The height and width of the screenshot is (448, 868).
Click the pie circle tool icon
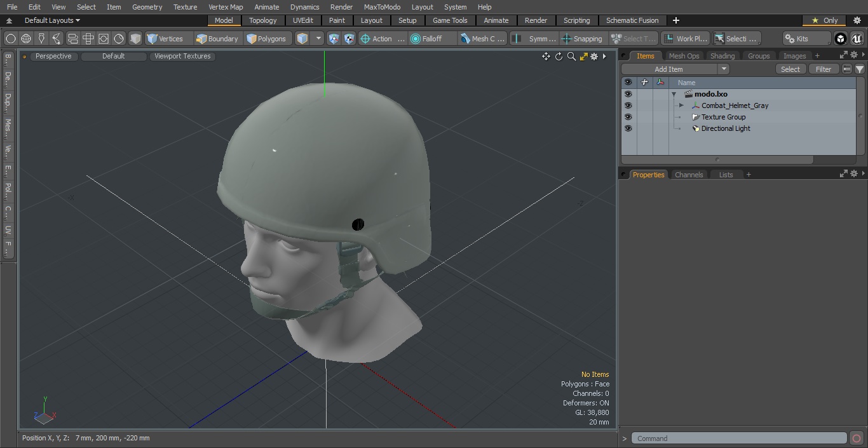[119, 39]
